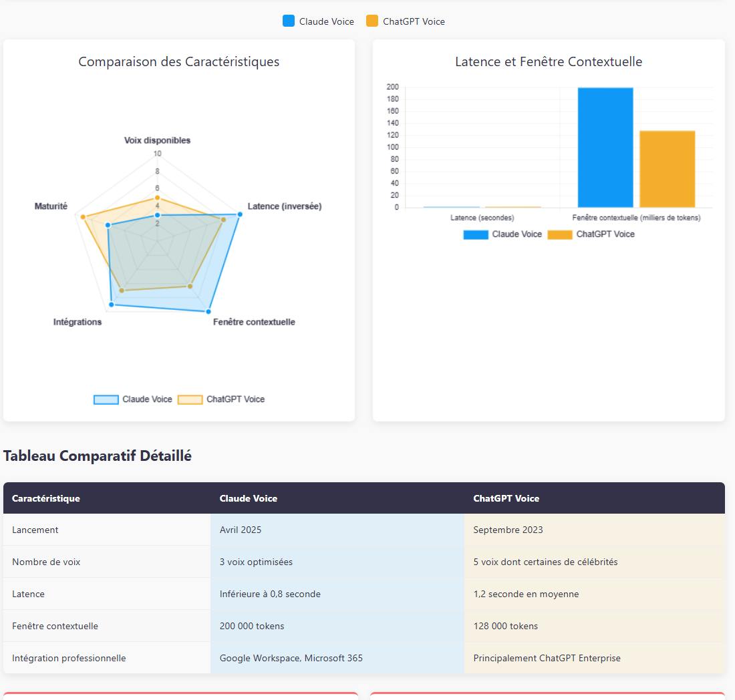Click the 'Tableau Comparatif Détaillé' heading

point(98,456)
